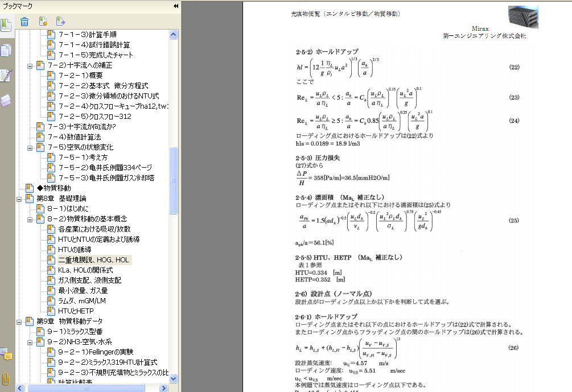The width and height of the screenshot is (572, 392).
Task: Go to bookmark 7-2-3)微分領域のおけるNTU式
Action: [109, 96]
